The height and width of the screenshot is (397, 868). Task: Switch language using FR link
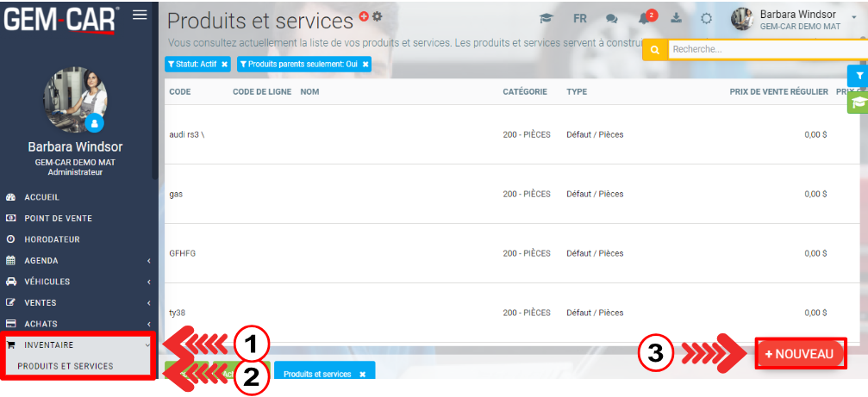tap(580, 18)
